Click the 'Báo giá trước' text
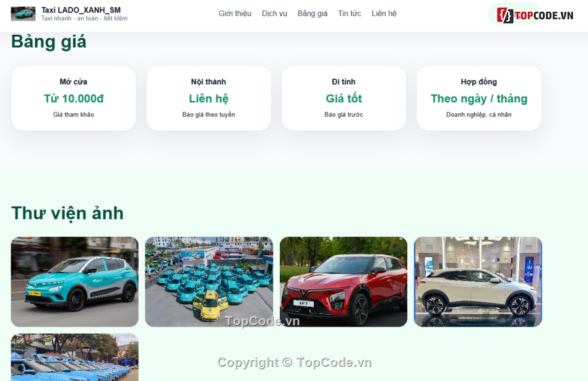The height and width of the screenshot is (381, 588). [344, 115]
